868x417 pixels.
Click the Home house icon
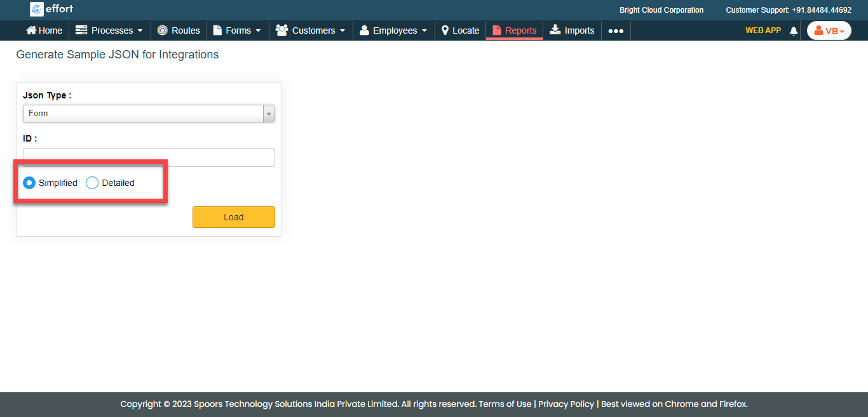click(31, 30)
